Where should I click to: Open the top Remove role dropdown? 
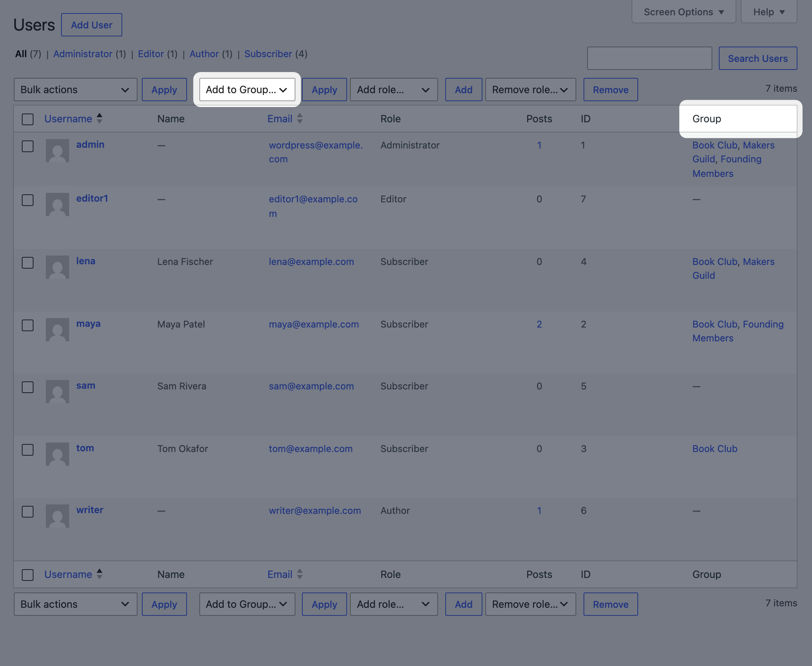(x=531, y=90)
